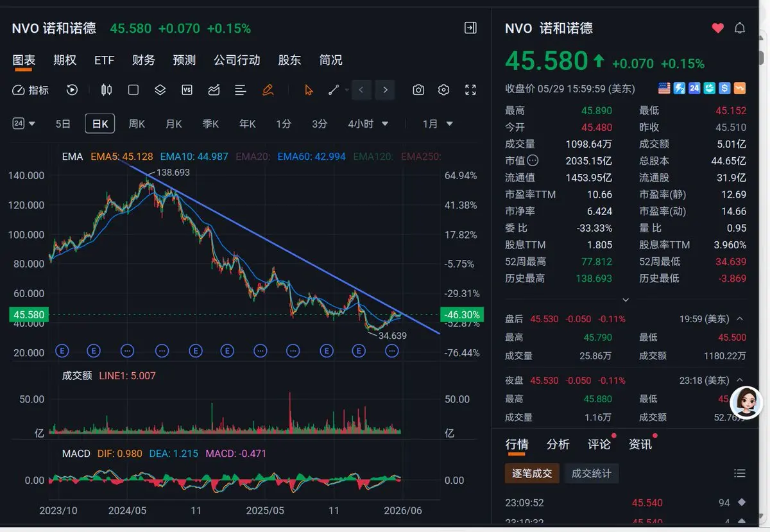Click the 成交额 volume indicator label
This screenshot has width=770, height=532.
[76, 376]
